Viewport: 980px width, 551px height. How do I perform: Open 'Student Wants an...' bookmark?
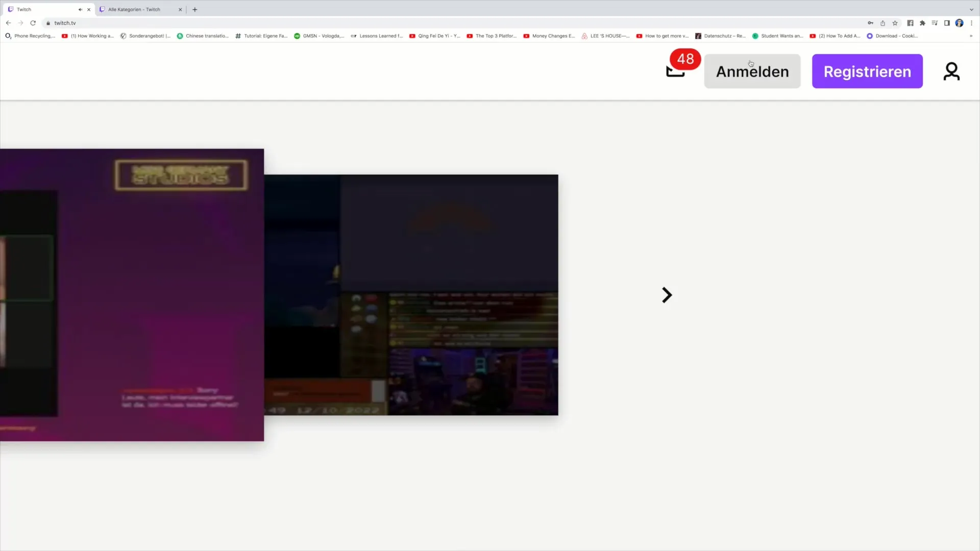point(778,36)
